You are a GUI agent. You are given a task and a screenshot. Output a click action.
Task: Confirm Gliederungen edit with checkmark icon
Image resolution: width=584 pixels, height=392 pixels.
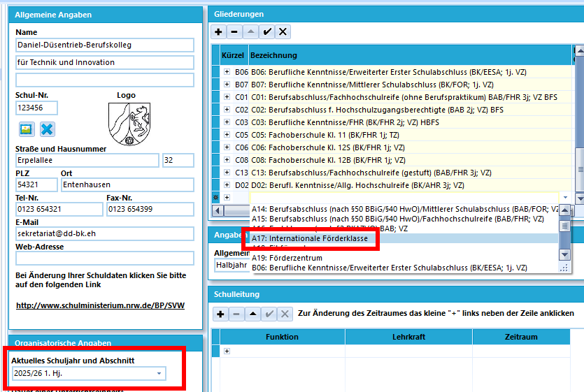[267, 32]
